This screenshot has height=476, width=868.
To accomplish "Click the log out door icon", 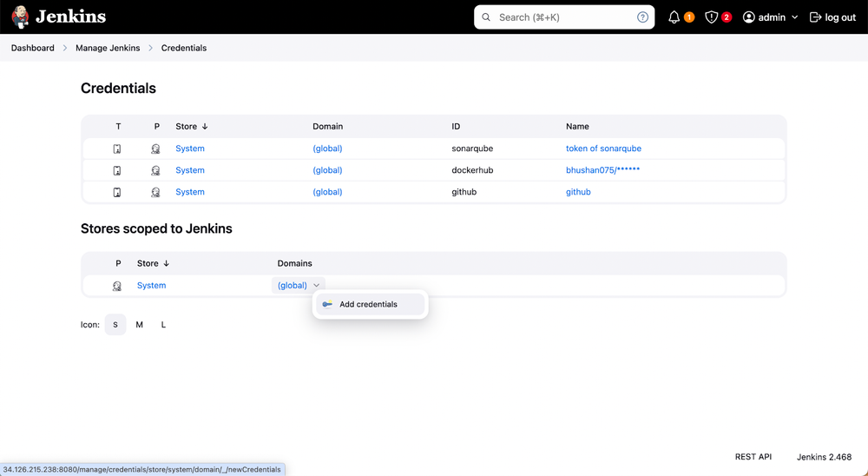I will [815, 17].
